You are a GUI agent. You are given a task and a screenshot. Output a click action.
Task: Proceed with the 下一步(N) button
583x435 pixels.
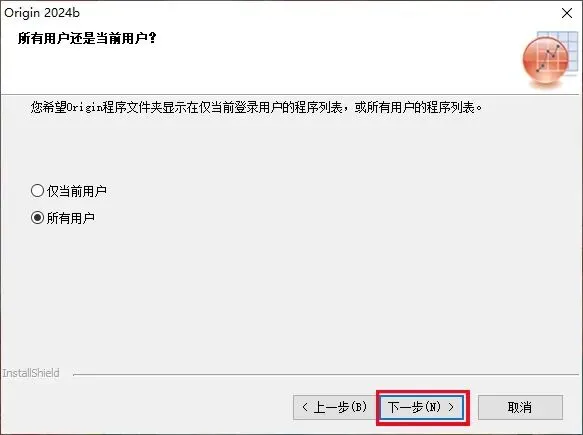coord(422,407)
